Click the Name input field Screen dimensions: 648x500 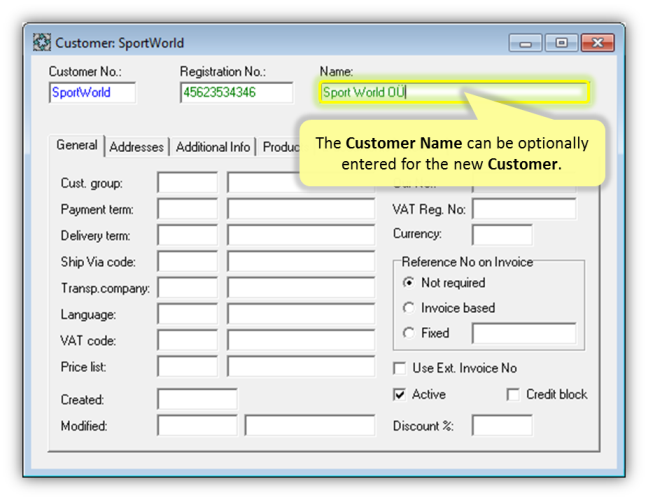point(454,92)
